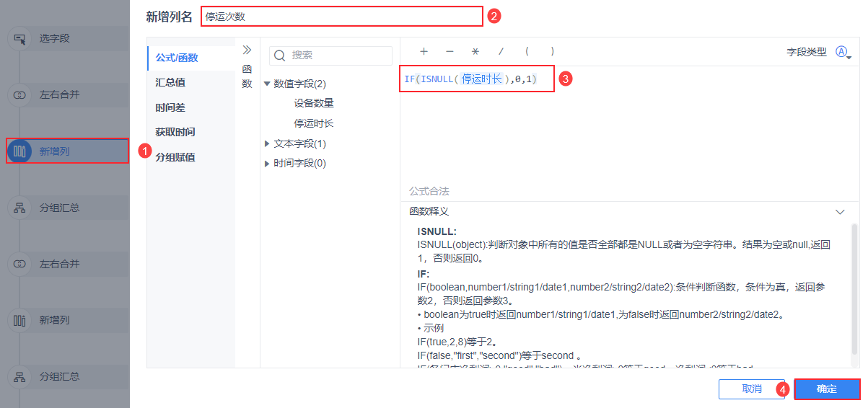Click the 公式合法 status text

tap(429, 192)
